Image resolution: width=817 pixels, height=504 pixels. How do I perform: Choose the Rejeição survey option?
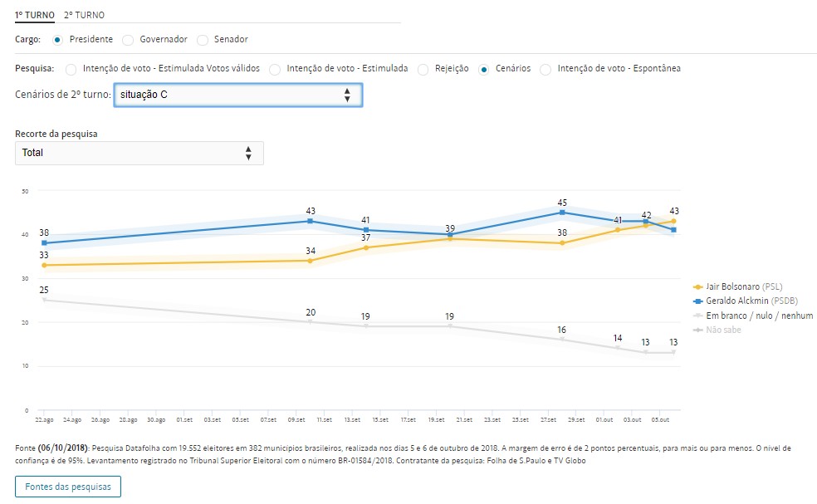coord(424,69)
